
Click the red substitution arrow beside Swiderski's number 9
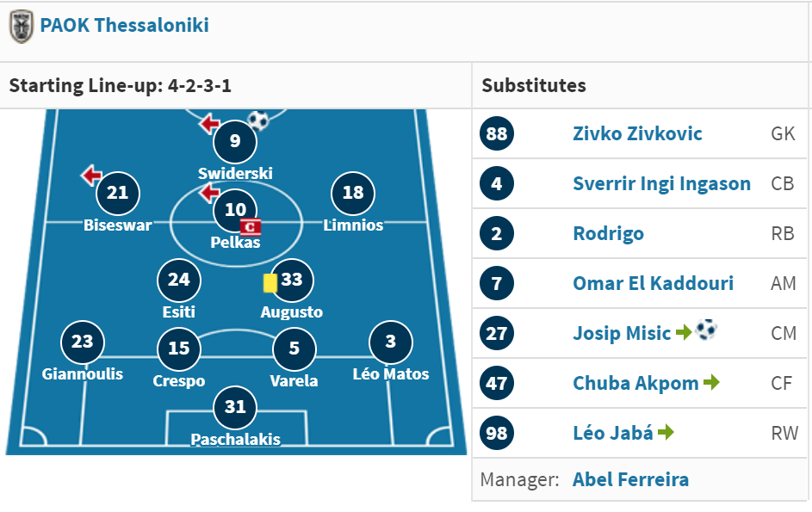(x=210, y=124)
